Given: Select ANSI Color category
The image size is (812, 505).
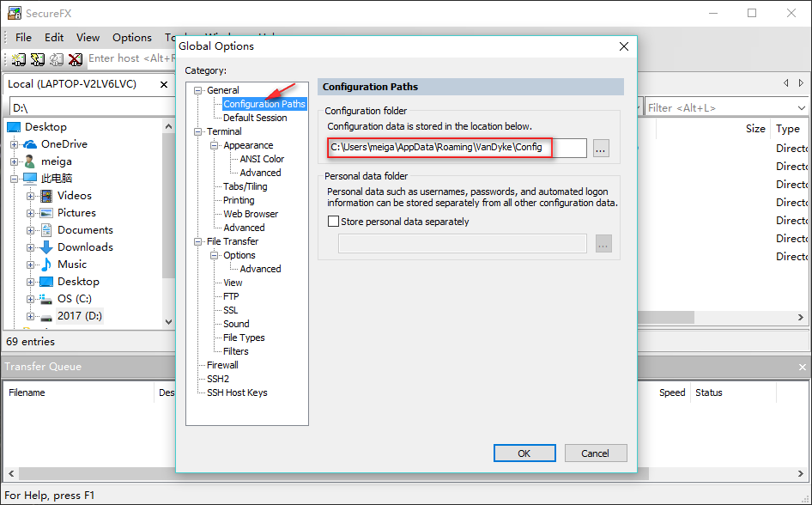Looking at the screenshot, I should point(262,159).
